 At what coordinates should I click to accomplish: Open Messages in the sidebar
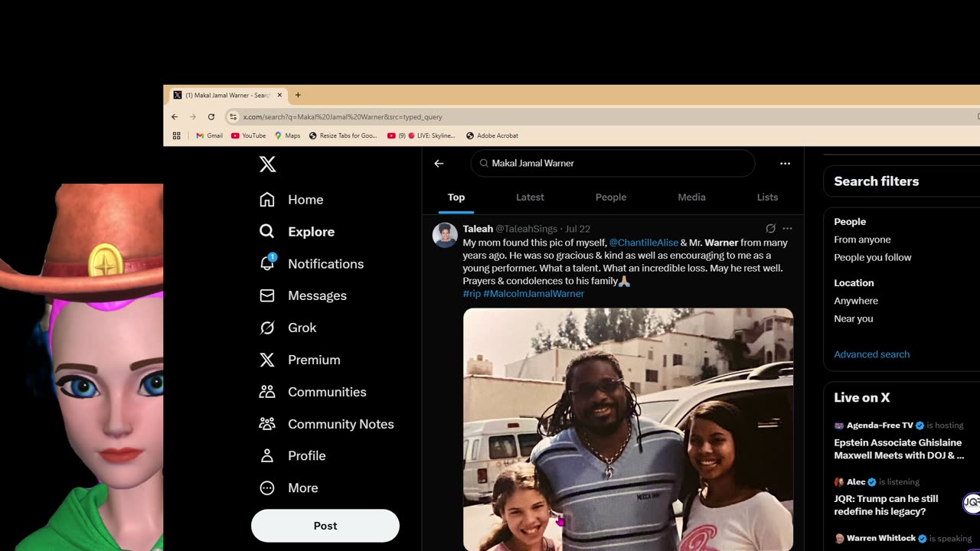coord(302,295)
